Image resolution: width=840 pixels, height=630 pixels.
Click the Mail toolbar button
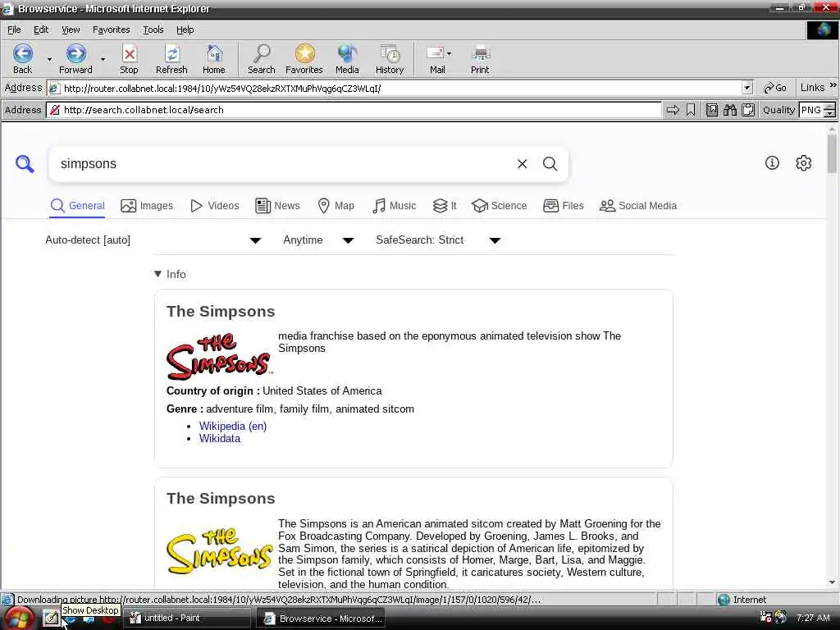point(436,59)
